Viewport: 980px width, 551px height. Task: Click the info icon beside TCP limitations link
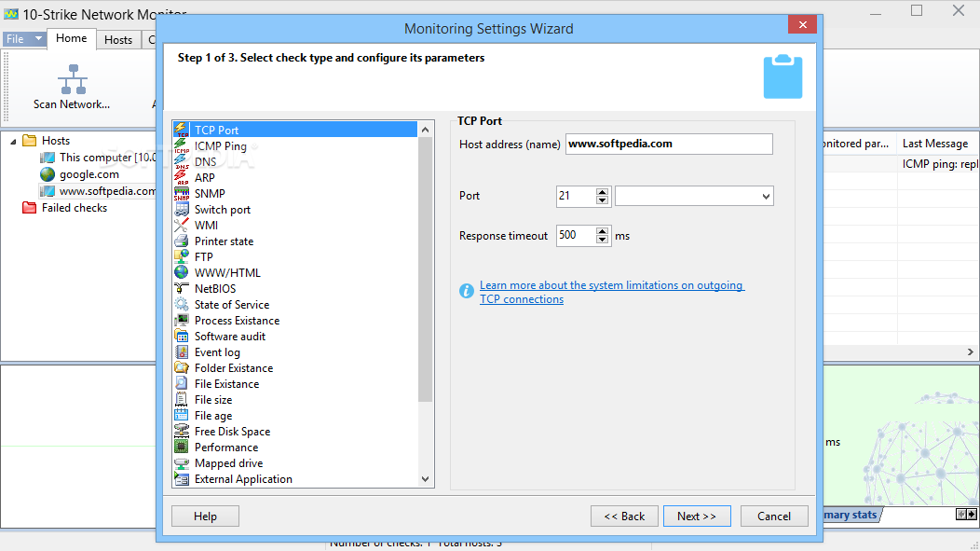pyautogui.click(x=467, y=291)
